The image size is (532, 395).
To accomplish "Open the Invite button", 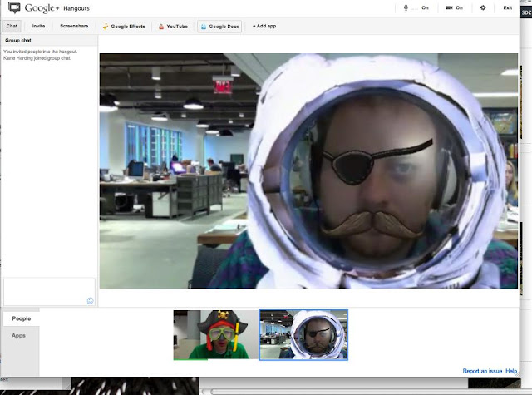I will point(38,26).
